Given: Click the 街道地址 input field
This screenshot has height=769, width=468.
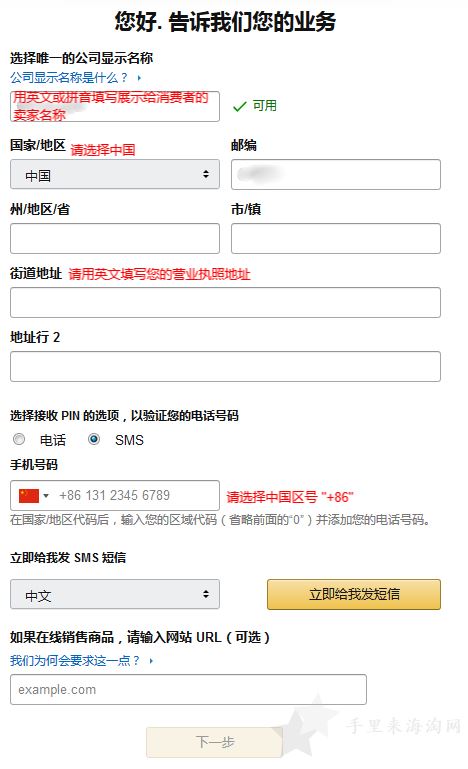Looking at the screenshot, I should coord(225,302).
